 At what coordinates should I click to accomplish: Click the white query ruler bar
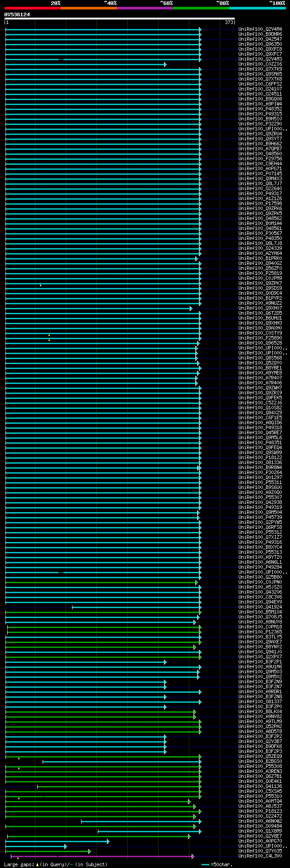click(120, 19)
